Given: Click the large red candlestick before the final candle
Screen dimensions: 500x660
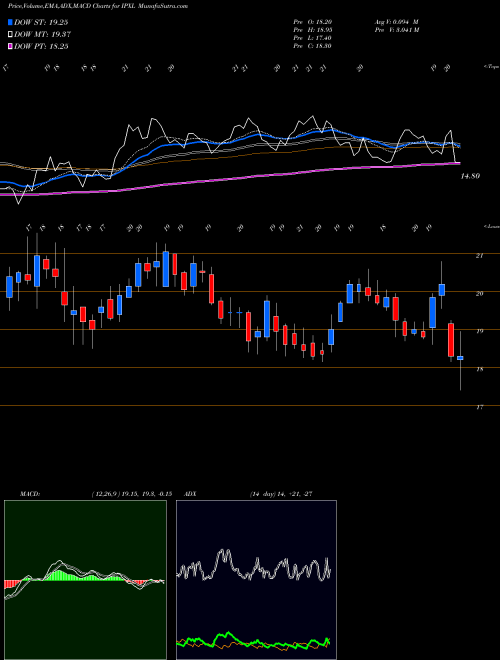Looking at the screenshot, I should pos(451,340).
